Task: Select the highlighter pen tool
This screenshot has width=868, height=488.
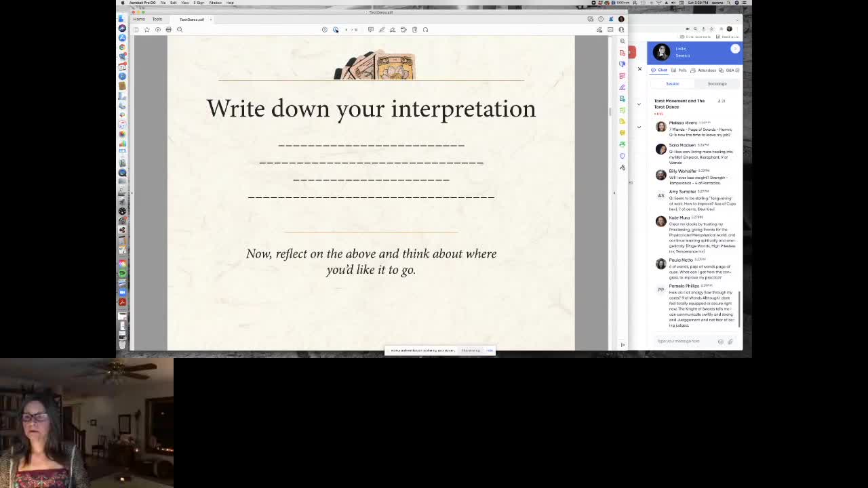Action: (382, 29)
